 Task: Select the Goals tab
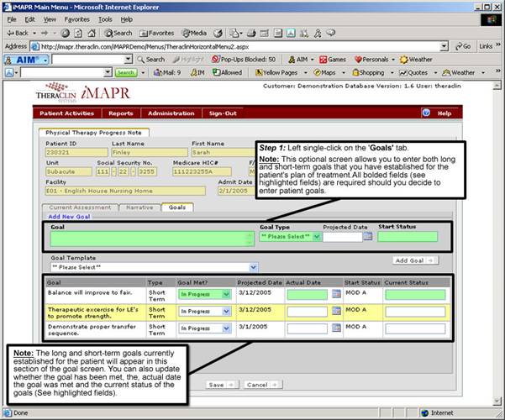177,207
